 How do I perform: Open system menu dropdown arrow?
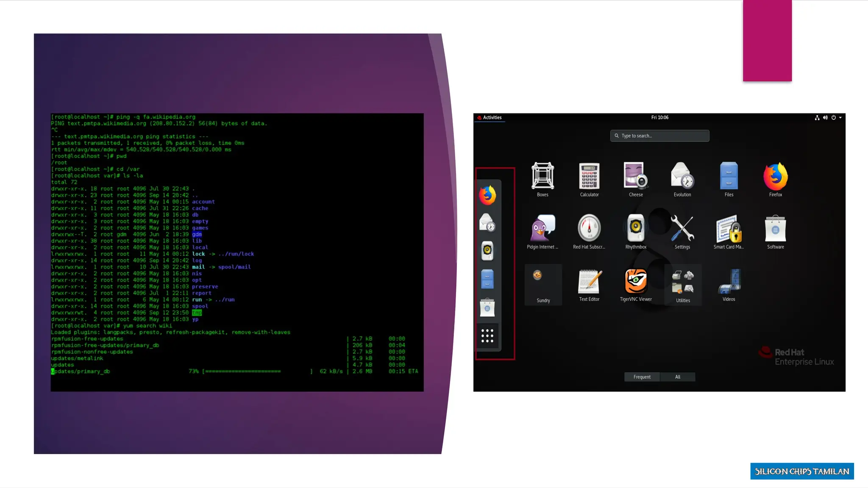click(x=840, y=118)
